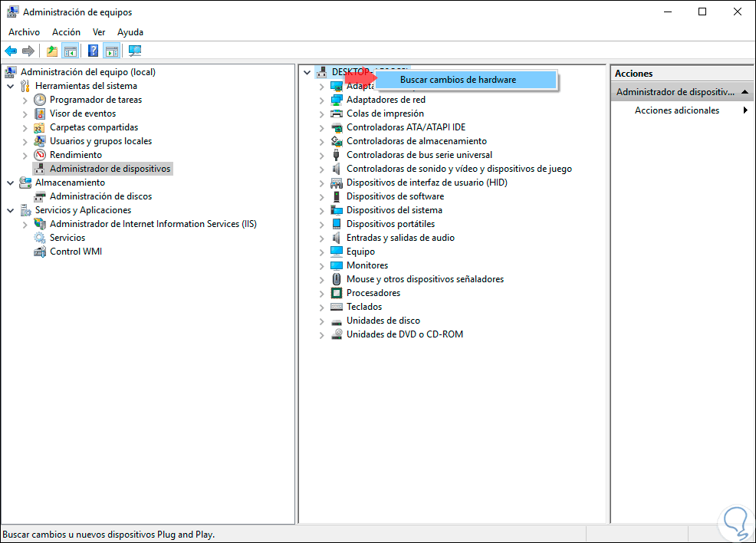Viewport: 756px width, 543px height.
Task: Click the Back arrow toolbar icon
Action: coord(11,51)
